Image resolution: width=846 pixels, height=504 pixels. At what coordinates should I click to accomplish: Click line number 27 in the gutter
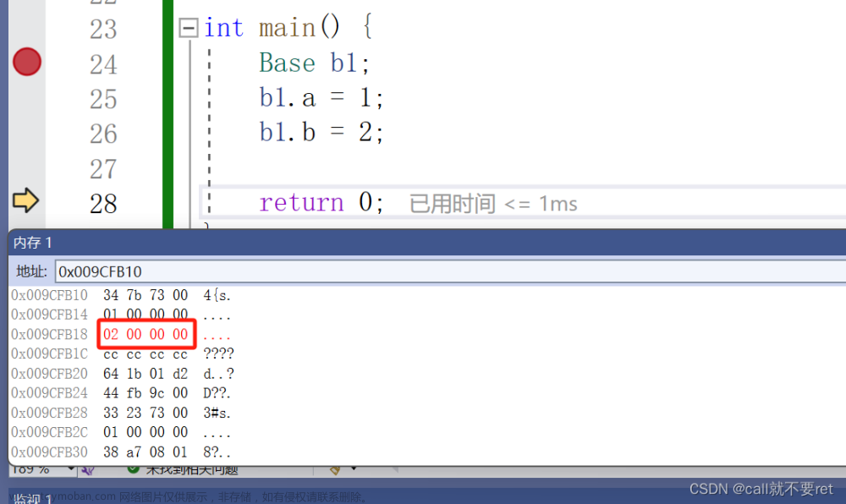(103, 169)
